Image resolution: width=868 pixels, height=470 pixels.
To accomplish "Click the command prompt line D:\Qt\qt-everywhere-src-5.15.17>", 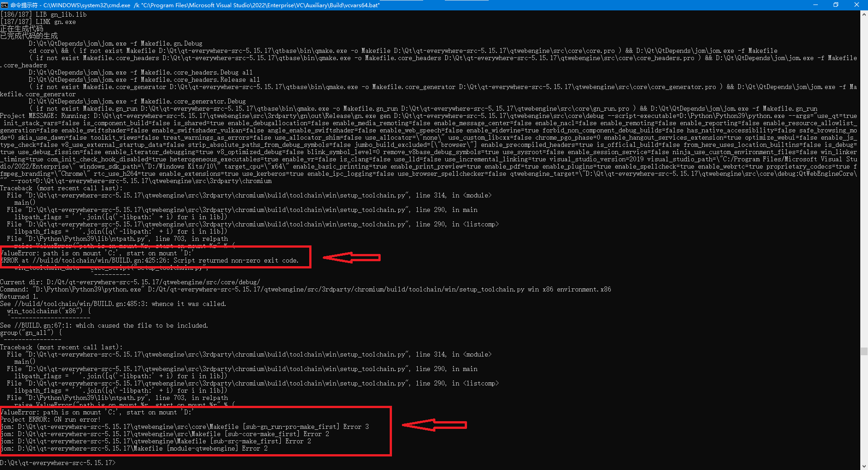I will (58, 463).
